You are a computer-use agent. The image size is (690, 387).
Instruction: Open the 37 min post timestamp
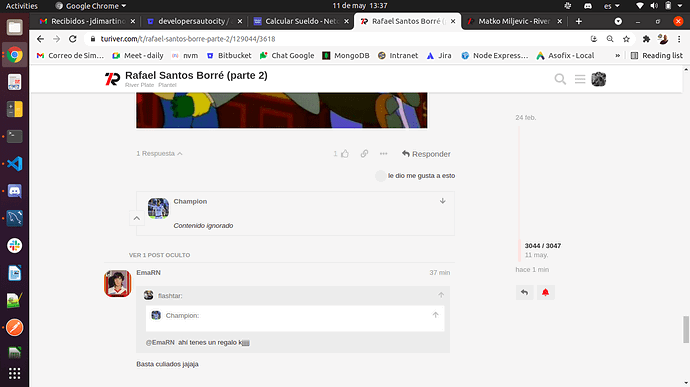point(440,273)
